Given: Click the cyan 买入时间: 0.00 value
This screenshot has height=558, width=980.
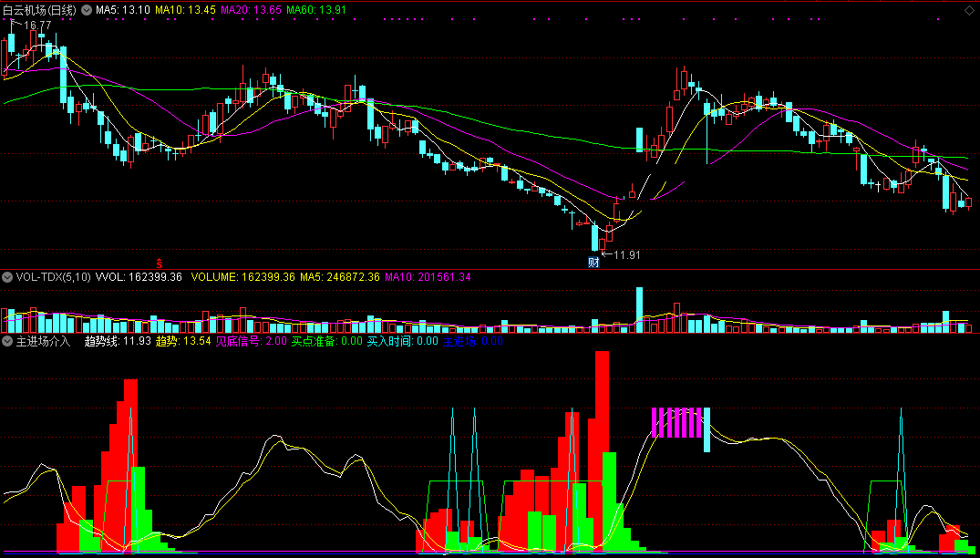Looking at the screenshot, I should (403, 341).
